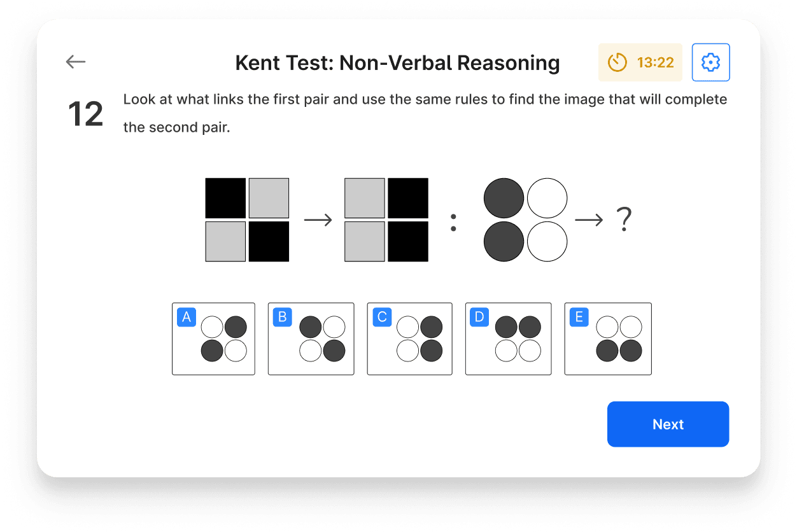Click the Kent Test heading
Image resolution: width=797 pixels, height=532 pixels.
pos(398,62)
